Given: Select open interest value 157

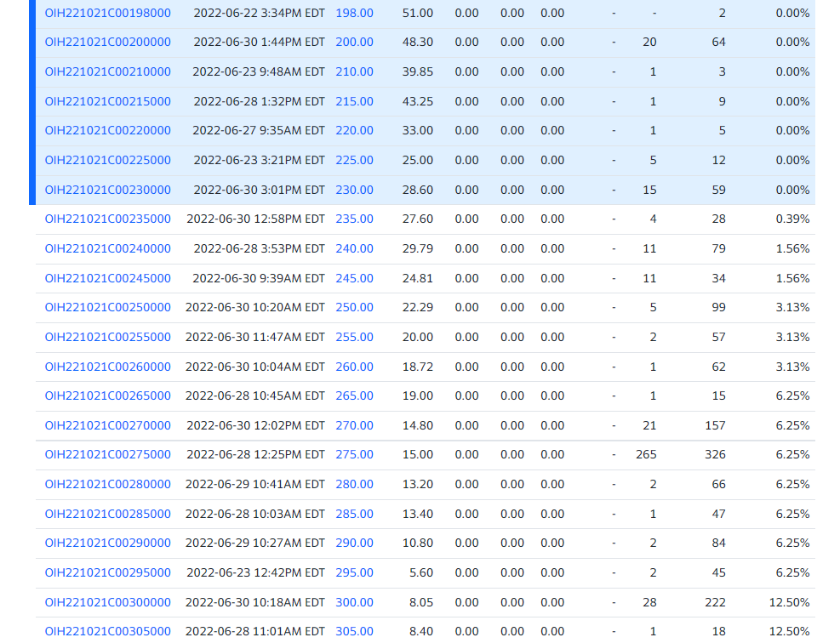Looking at the screenshot, I should tap(715, 425).
